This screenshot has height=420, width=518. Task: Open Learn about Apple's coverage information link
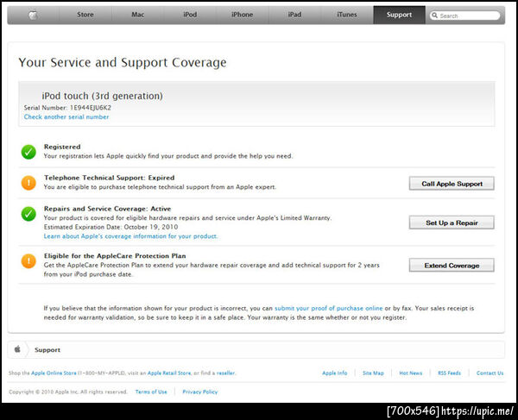pos(130,236)
